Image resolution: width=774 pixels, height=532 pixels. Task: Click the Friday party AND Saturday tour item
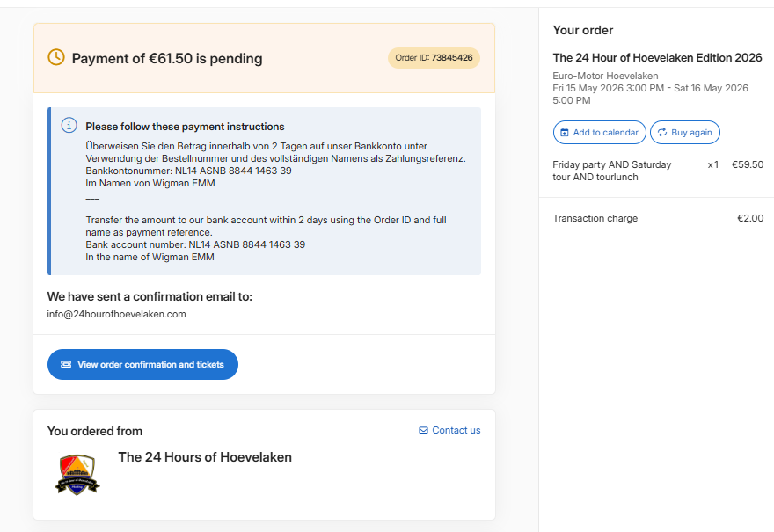[x=611, y=171]
